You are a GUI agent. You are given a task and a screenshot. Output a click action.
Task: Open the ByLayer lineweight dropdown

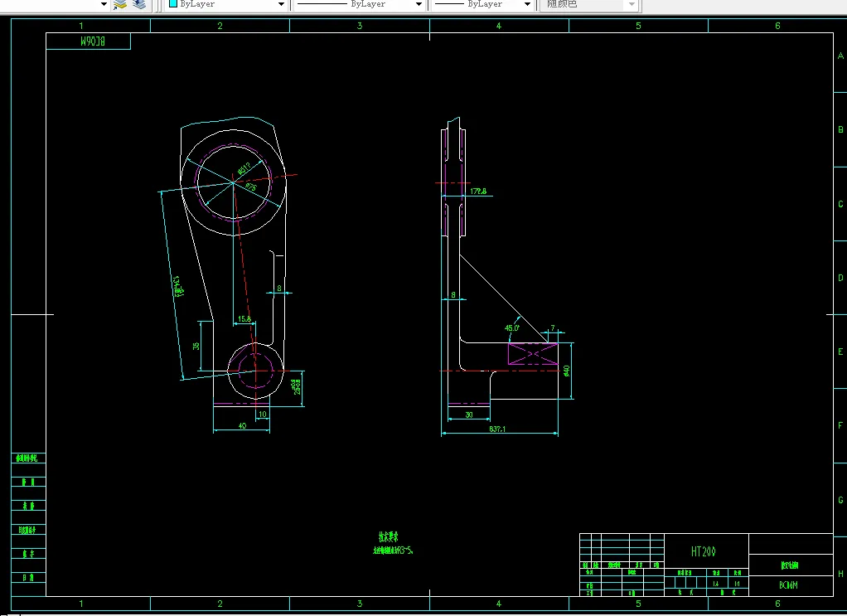[527, 4]
